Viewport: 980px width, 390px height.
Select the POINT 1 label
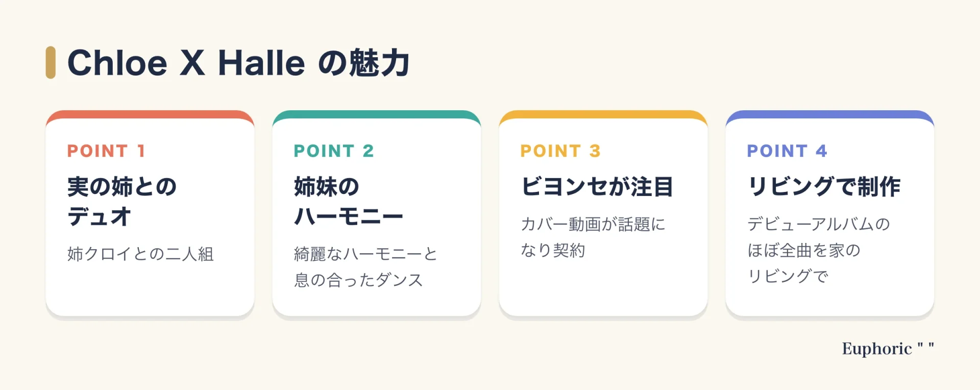107,151
